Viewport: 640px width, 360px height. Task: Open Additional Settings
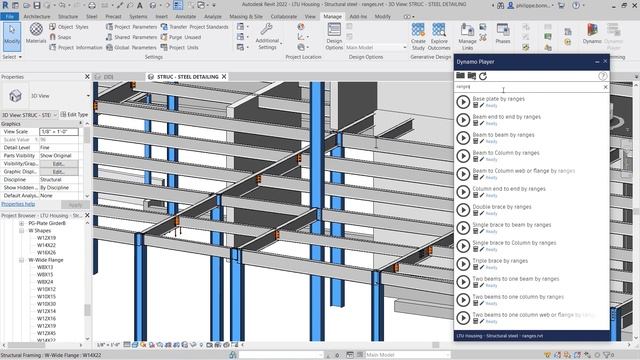coord(267,37)
